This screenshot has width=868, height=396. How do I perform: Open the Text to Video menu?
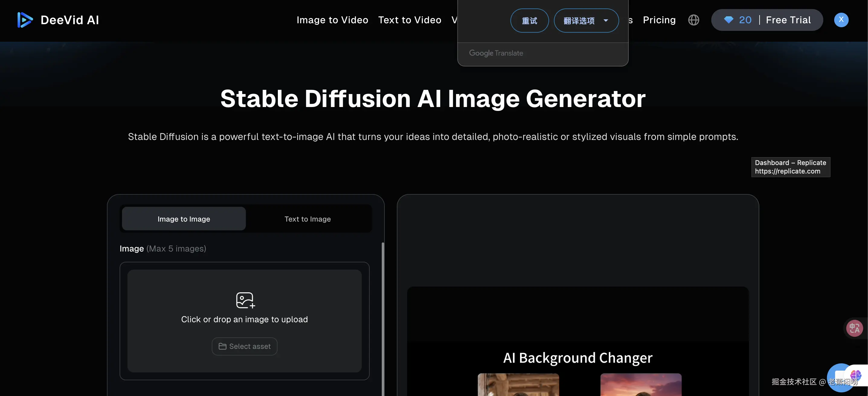(410, 20)
